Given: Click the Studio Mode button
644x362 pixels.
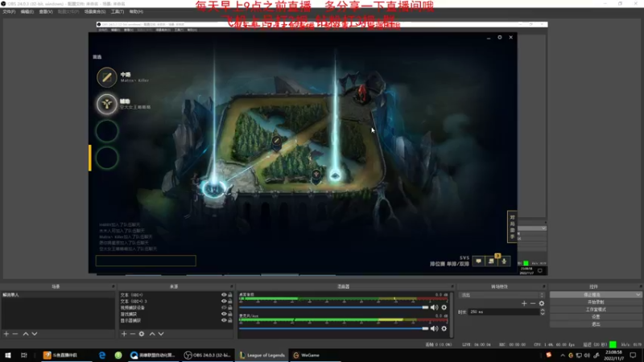Looking at the screenshot, I should (596, 310).
